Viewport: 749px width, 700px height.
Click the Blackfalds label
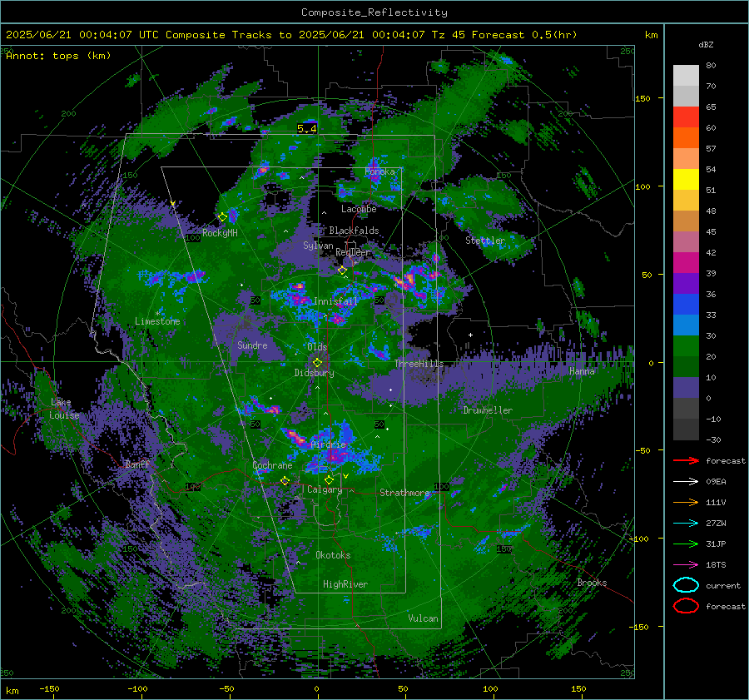point(354,231)
